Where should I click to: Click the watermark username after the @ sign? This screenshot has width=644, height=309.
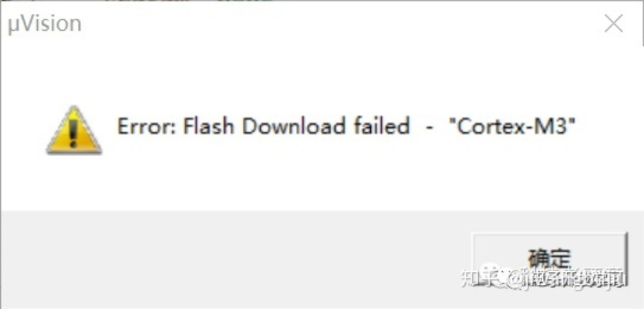point(573,279)
